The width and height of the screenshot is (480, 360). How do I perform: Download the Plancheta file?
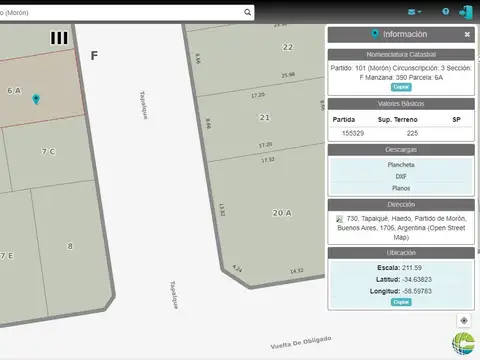click(x=401, y=165)
